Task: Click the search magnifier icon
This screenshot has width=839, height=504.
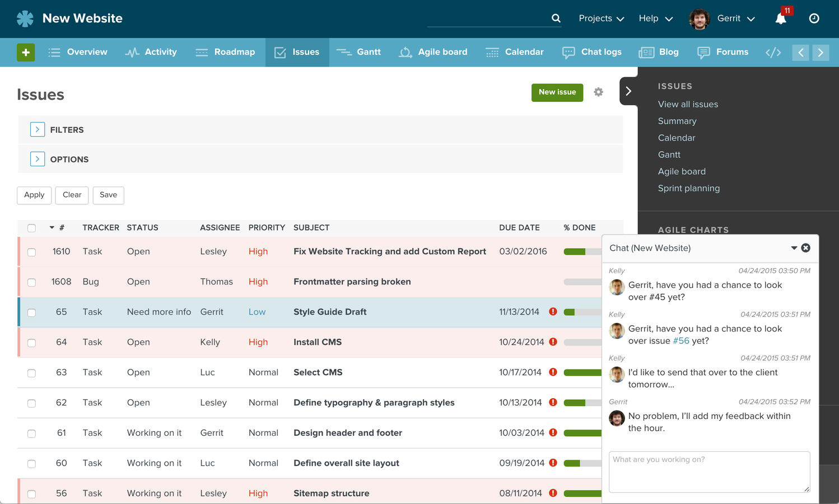Action: 556,18
